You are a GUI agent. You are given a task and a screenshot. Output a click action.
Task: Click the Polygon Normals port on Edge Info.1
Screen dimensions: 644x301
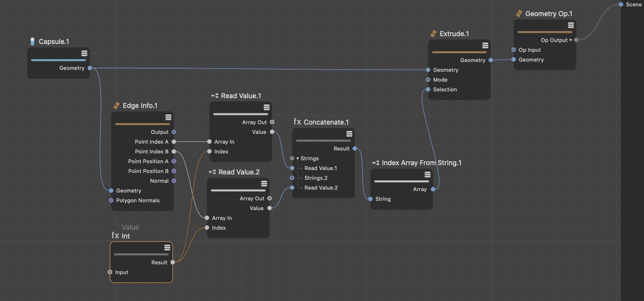point(111,200)
